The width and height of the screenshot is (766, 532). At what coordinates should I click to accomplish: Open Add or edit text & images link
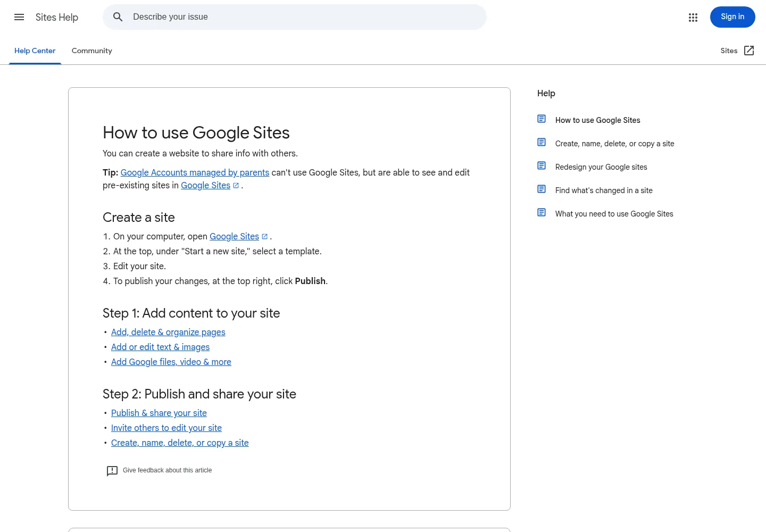pos(160,347)
